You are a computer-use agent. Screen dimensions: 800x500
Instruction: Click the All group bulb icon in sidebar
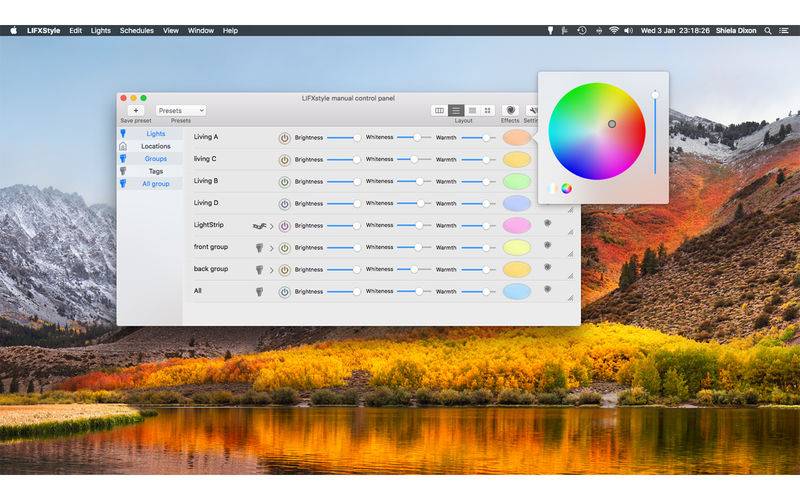pos(123,184)
